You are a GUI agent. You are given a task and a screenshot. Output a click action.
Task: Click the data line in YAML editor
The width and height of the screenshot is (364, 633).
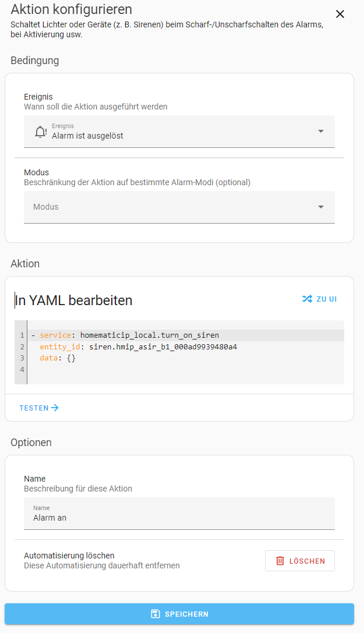click(x=57, y=358)
